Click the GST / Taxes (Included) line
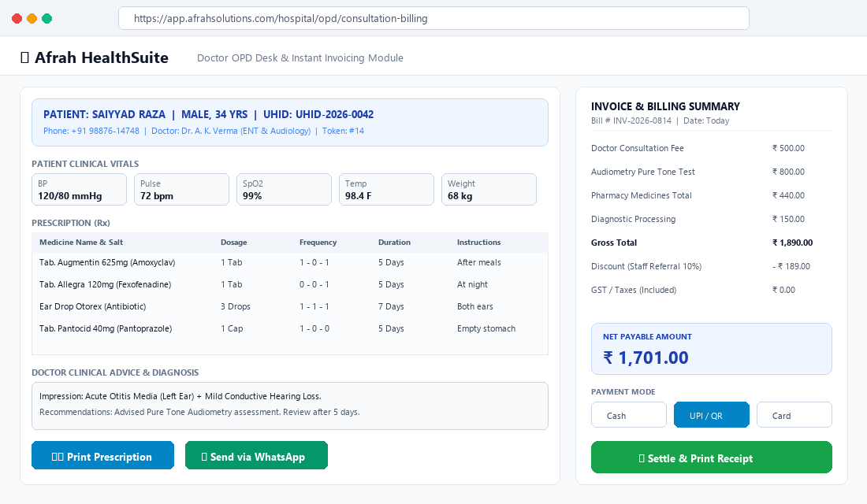Viewport: 867px width, 504px height. point(711,290)
